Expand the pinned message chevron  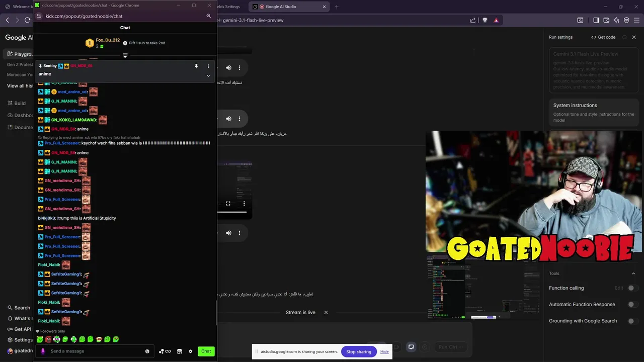point(208,75)
